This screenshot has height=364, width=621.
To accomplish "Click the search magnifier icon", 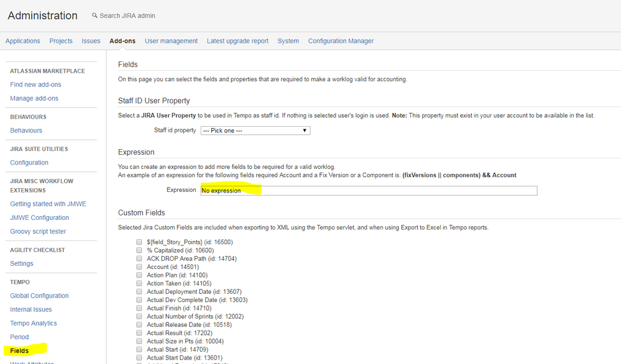I will (x=94, y=16).
